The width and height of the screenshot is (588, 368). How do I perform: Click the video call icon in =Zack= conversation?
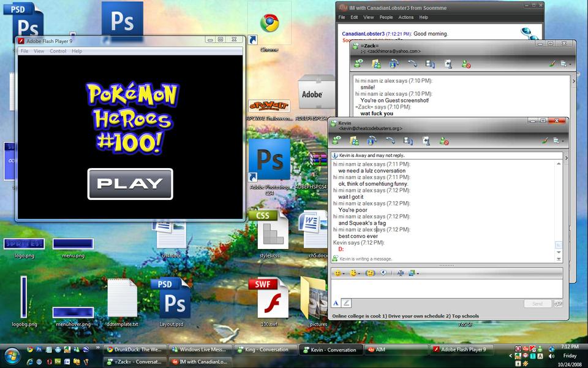pos(394,64)
